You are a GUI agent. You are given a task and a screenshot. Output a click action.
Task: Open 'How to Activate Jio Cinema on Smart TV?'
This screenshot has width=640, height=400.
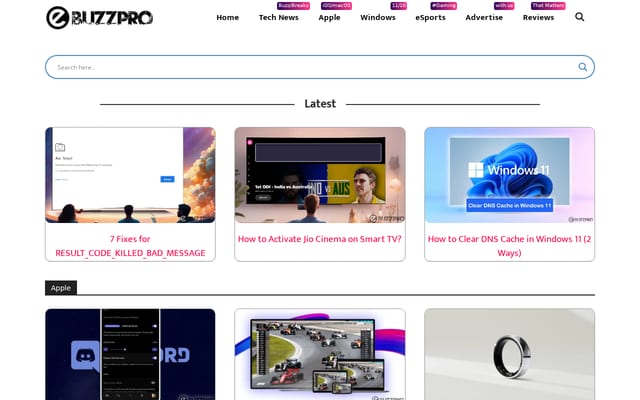pyautogui.click(x=320, y=239)
